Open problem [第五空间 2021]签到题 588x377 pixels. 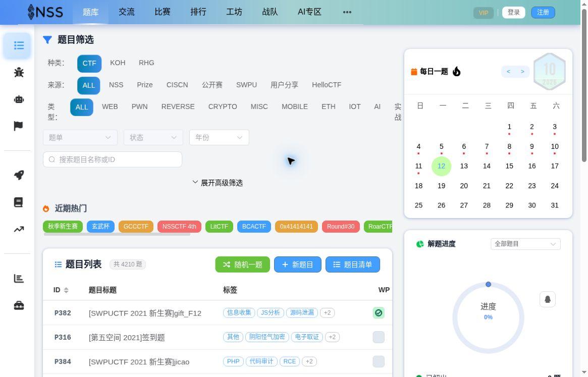click(x=127, y=337)
